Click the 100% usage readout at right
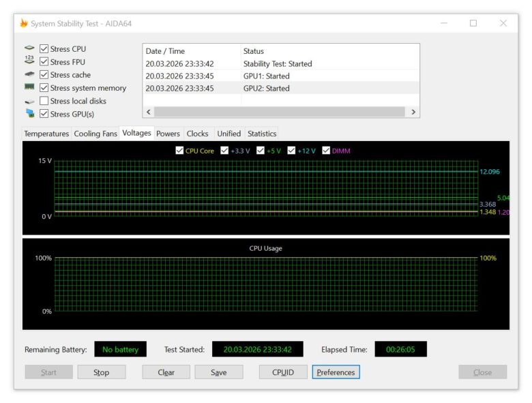The width and height of the screenshot is (532, 403). pos(488,258)
